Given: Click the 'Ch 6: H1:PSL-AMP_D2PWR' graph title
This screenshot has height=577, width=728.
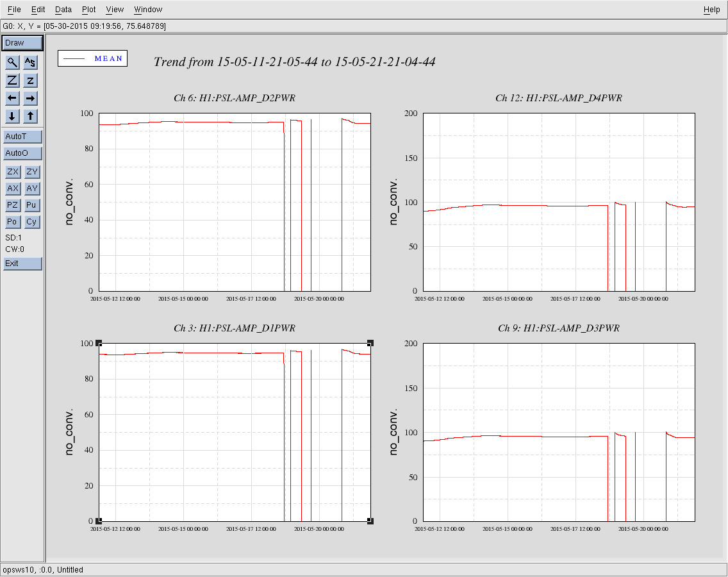Looking at the screenshot, I should [235, 98].
